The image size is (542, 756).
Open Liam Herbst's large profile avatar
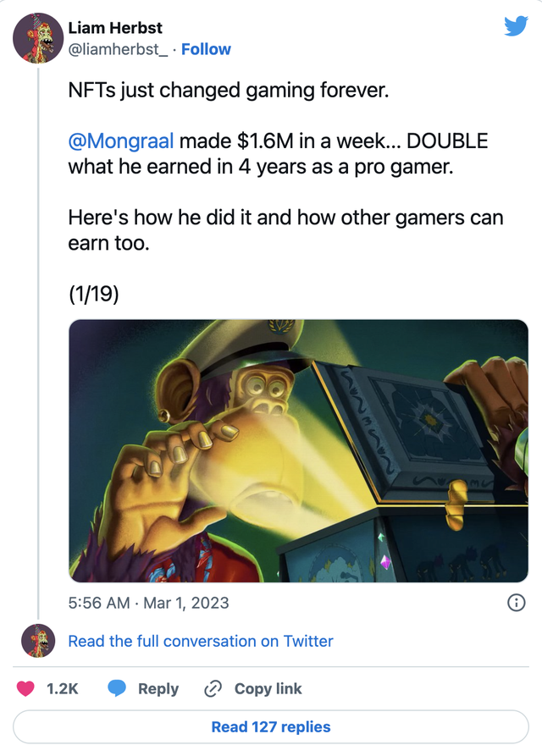click(37, 38)
